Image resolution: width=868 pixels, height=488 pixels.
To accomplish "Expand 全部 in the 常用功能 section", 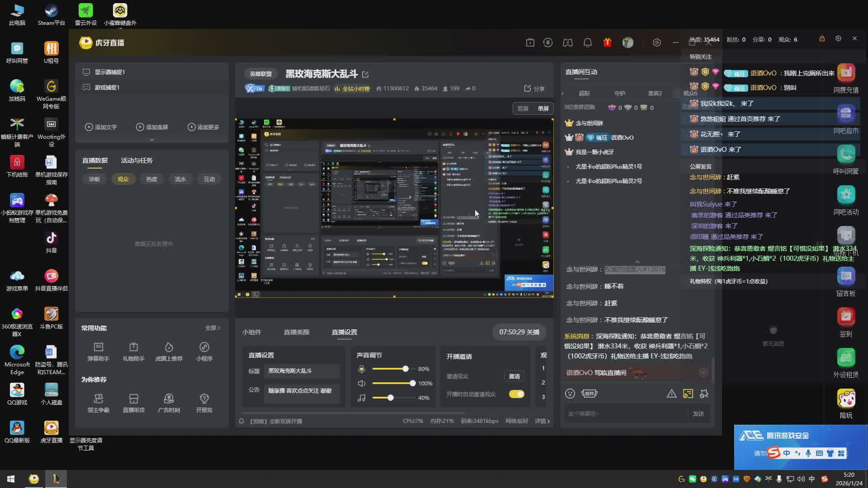I will pos(212,328).
